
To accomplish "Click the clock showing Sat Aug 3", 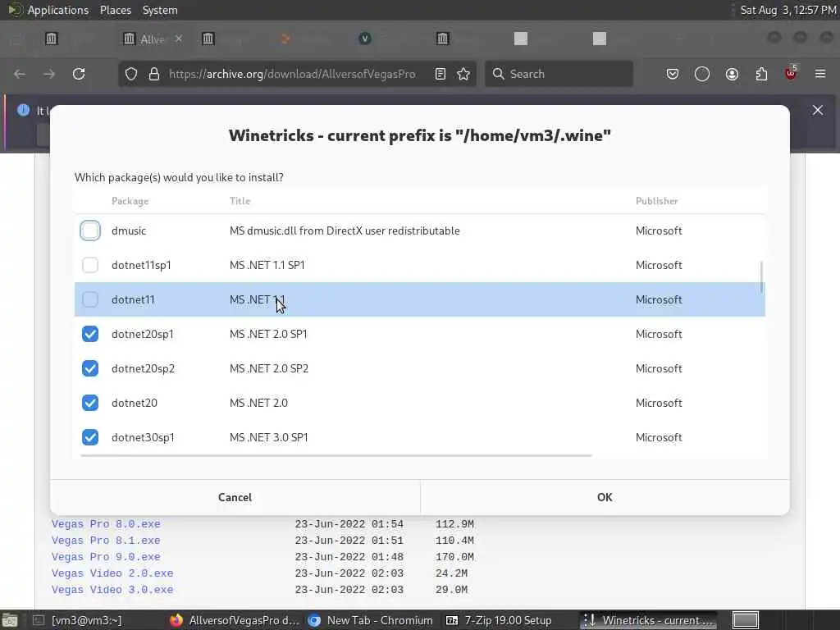I will pos(788,10).
